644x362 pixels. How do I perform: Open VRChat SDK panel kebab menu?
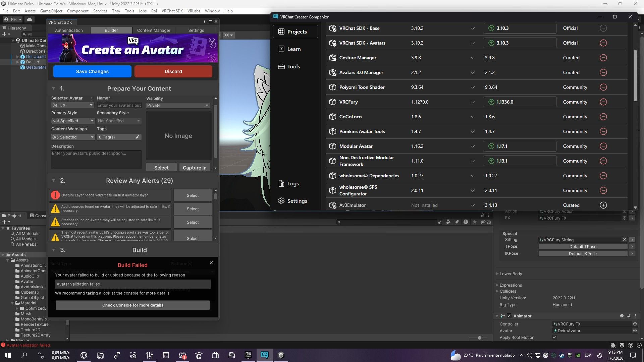pyautogui.click(x=204, y=21)
